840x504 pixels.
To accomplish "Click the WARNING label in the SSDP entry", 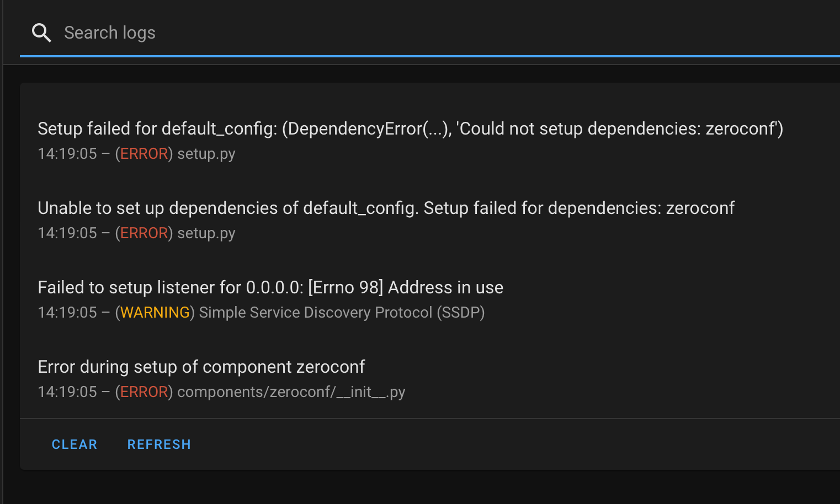I will pos(155,312).
